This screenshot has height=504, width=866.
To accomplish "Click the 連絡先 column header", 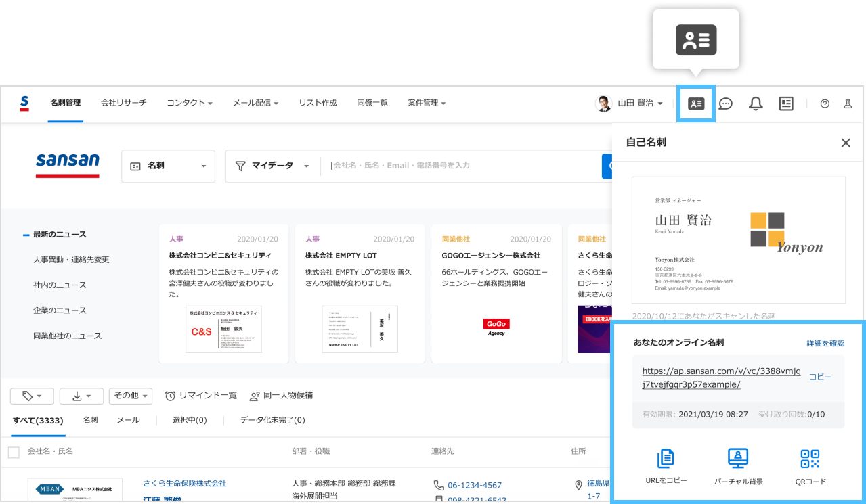I will click(443, 451).
